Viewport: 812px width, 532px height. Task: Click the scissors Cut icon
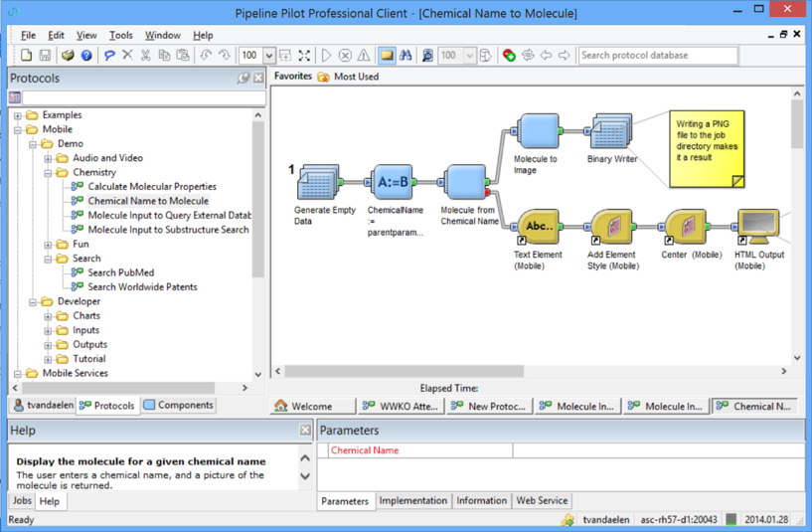(145, 56)
